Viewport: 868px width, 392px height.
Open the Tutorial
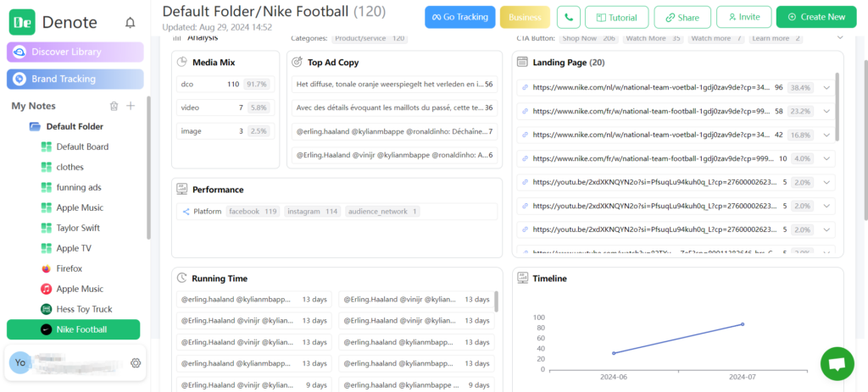coord(616,17)
